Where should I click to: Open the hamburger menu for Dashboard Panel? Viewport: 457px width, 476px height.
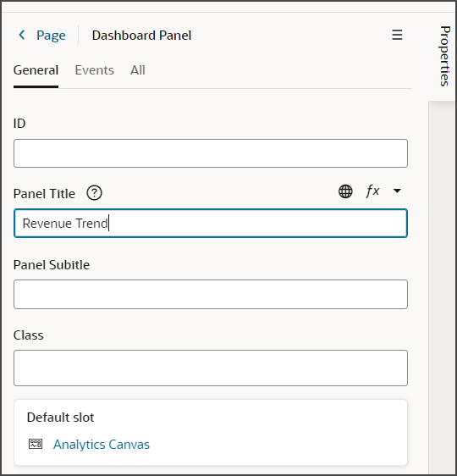click(397, 35)
